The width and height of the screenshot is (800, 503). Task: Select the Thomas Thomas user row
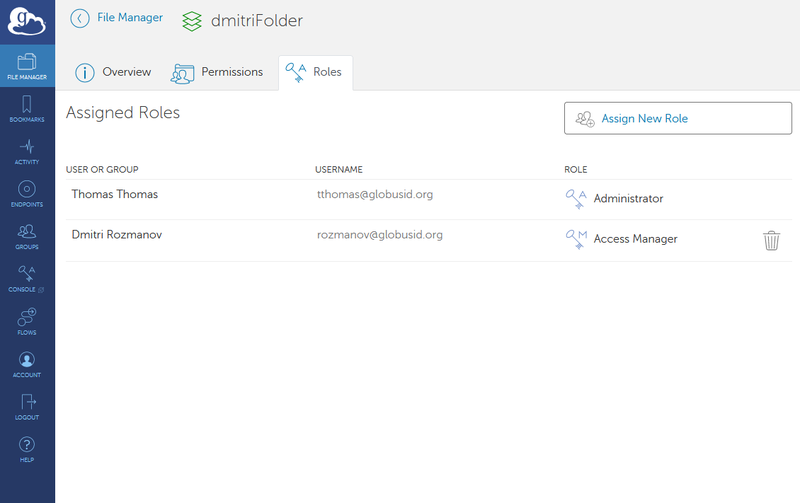click(114, 195)
